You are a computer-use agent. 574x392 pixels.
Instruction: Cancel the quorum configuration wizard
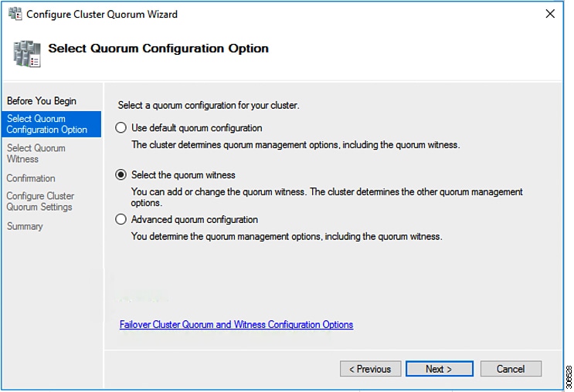coord(510,369)
